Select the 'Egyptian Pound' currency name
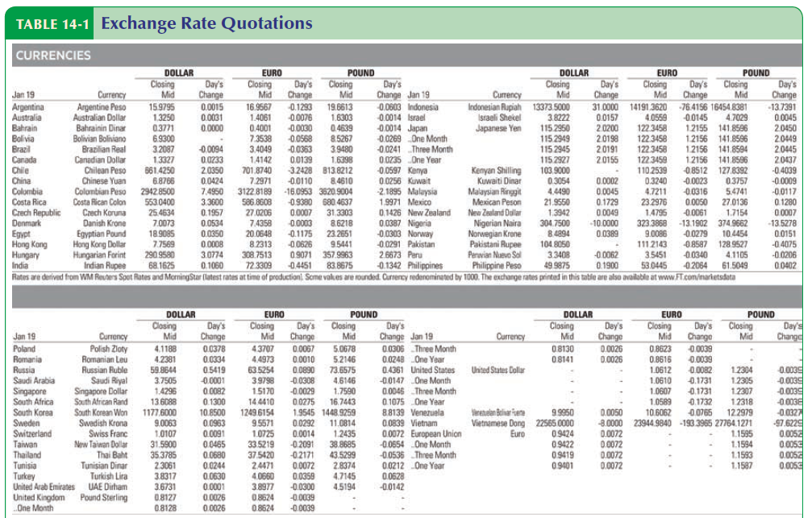The width and height of the screenshot is (812, 518). point(102,234)
